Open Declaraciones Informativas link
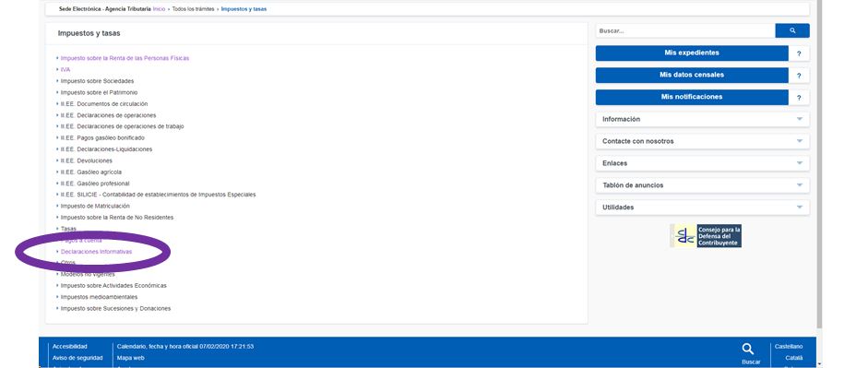 click(96, 252)
